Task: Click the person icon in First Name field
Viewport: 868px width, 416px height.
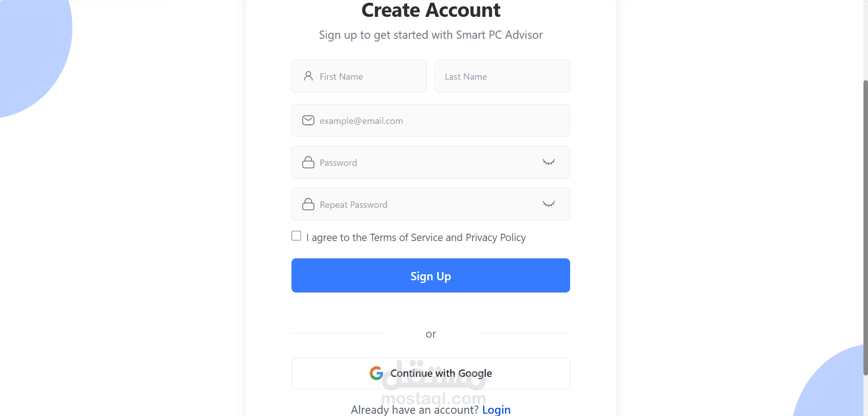Action: coord(308,76)
